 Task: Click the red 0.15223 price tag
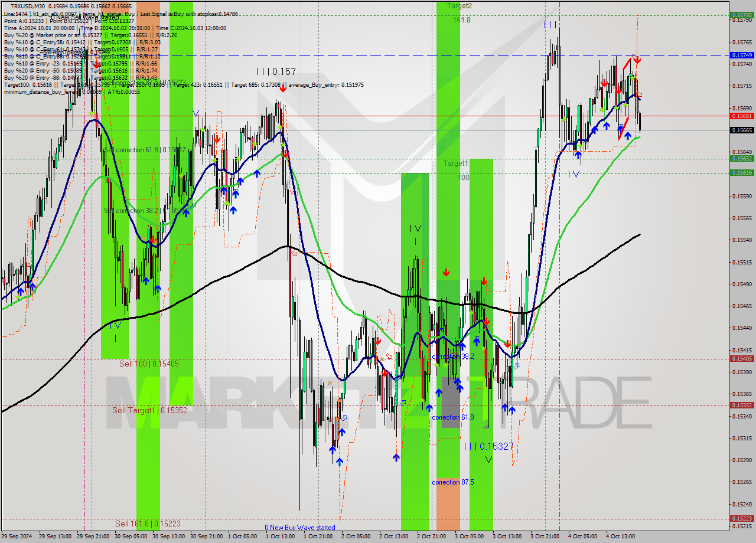pyautogui.click(x=742, y=519)
